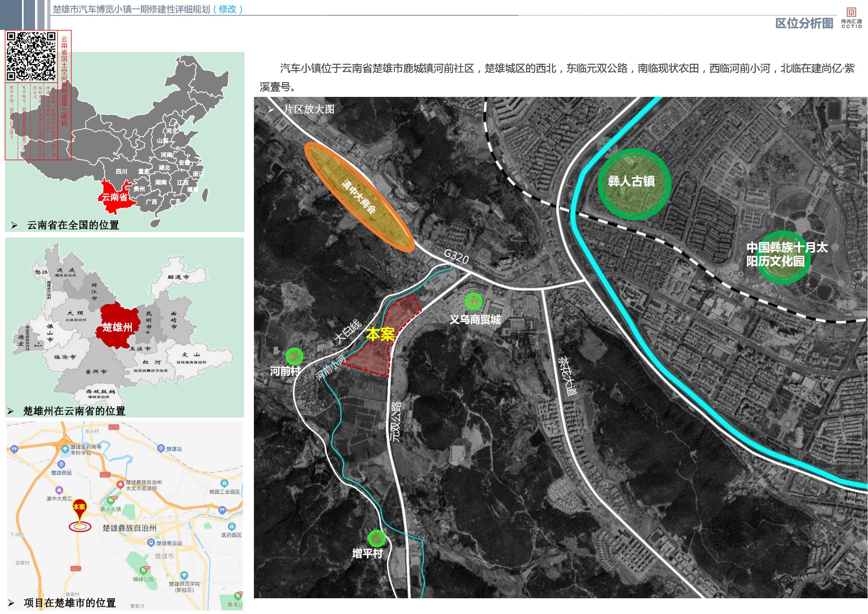The image size is (868, 614).
Task: Click the green 河前村 circle marker
Action: pyautogui.click(x=294, y=356)
